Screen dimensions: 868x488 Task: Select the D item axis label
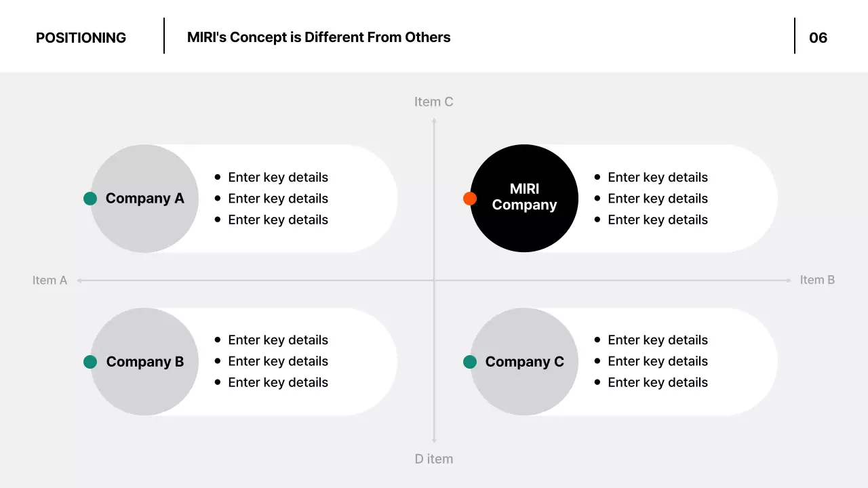pos(433,459)
